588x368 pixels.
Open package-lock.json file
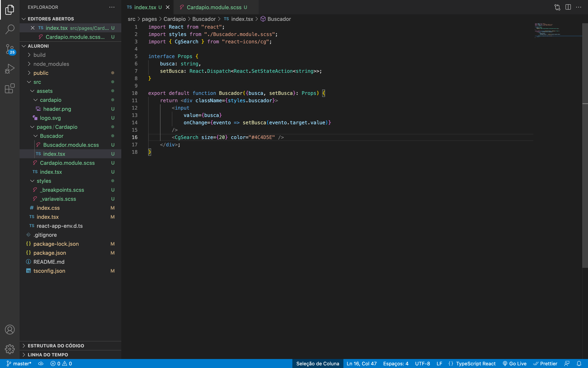point(70,244)
